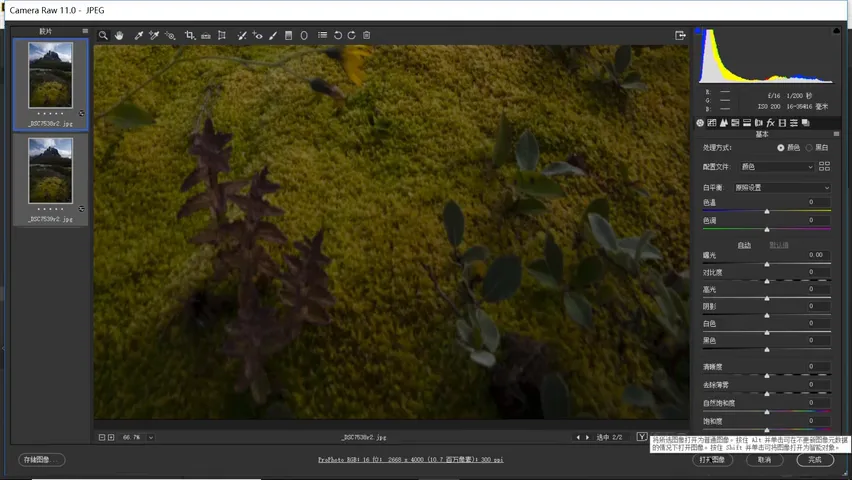The width and height of the screenshot is (852, 480).
Task: Pick the Graduated Filter tool
Action: [289, 35]
